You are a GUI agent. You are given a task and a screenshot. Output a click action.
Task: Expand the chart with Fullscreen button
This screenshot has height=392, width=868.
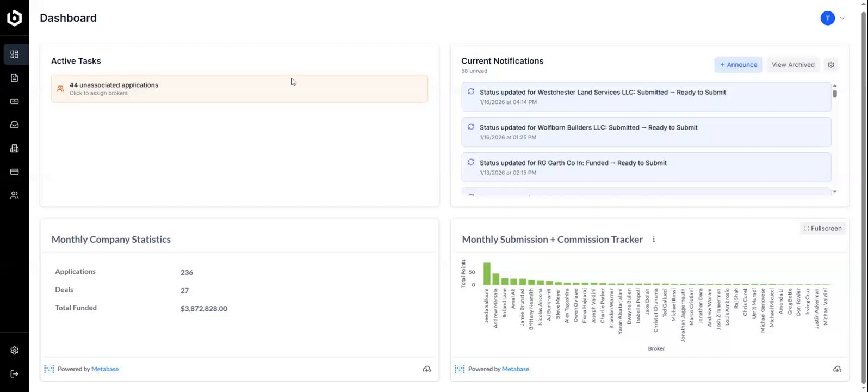[x=822, y=229]
